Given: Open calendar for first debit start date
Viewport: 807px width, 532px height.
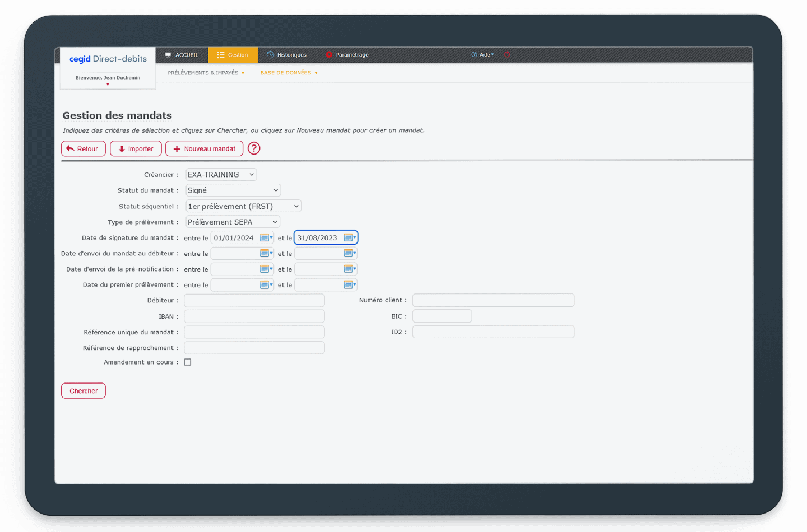Looking at the screenshot, I should point(265,285).
